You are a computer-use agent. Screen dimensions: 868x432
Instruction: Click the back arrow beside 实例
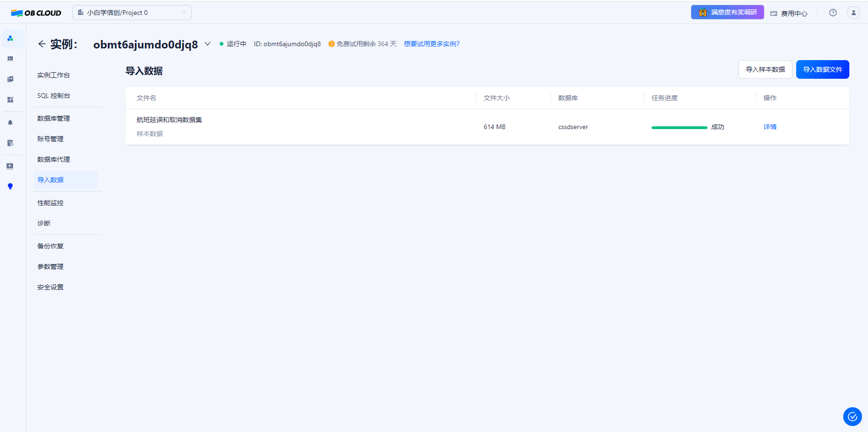42,44
